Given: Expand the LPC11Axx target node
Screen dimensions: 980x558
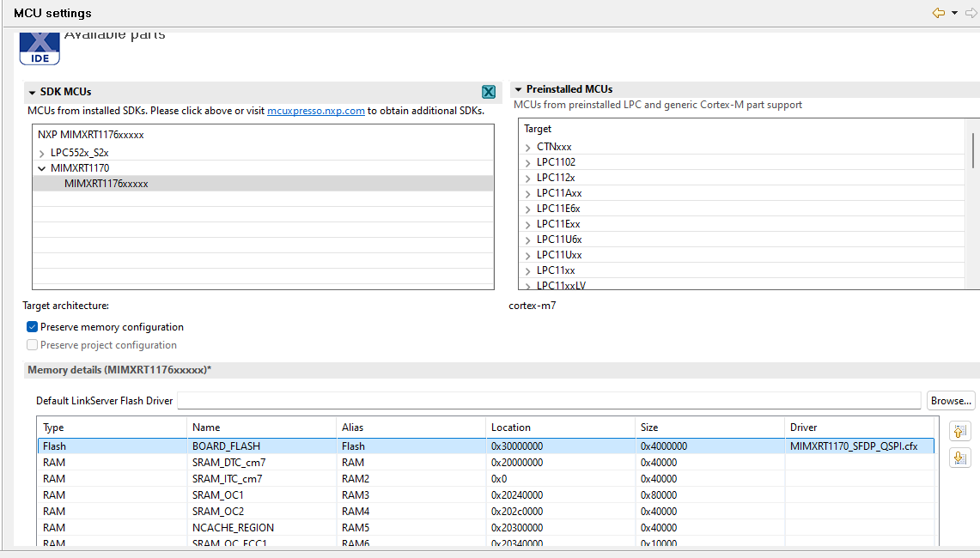Looking at the screenshot, I should [x=528, y=193].
